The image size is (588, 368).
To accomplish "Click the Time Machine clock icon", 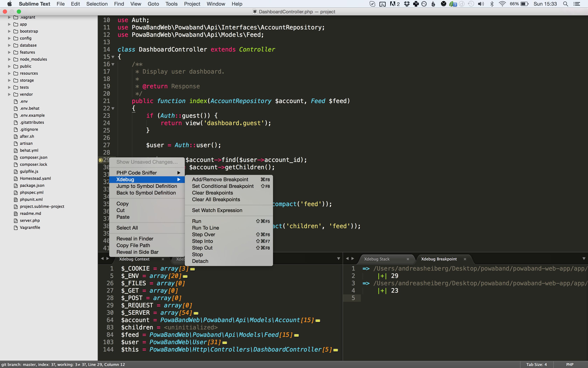I will click(471, 4).
